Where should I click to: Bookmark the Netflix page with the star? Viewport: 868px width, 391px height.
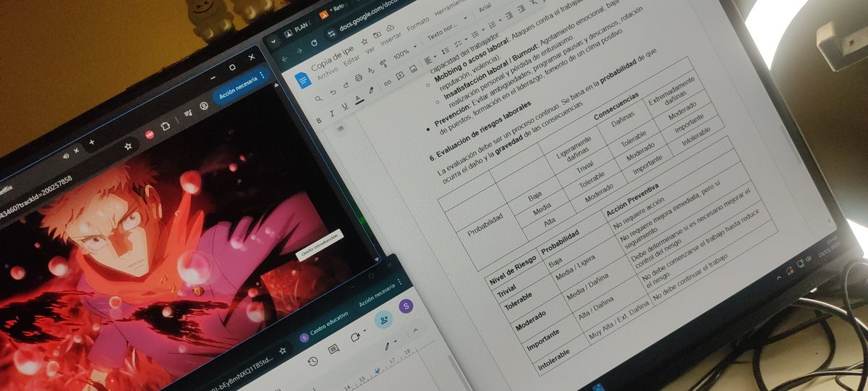coord(128,146)
